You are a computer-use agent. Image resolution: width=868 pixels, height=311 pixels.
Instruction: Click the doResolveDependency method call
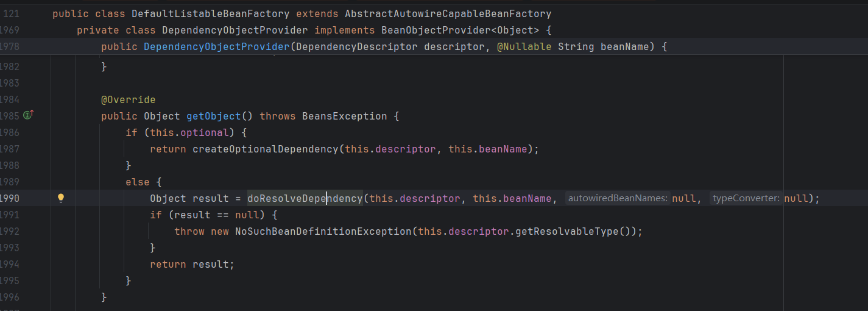pyautogui.click(x=305, y=198)
